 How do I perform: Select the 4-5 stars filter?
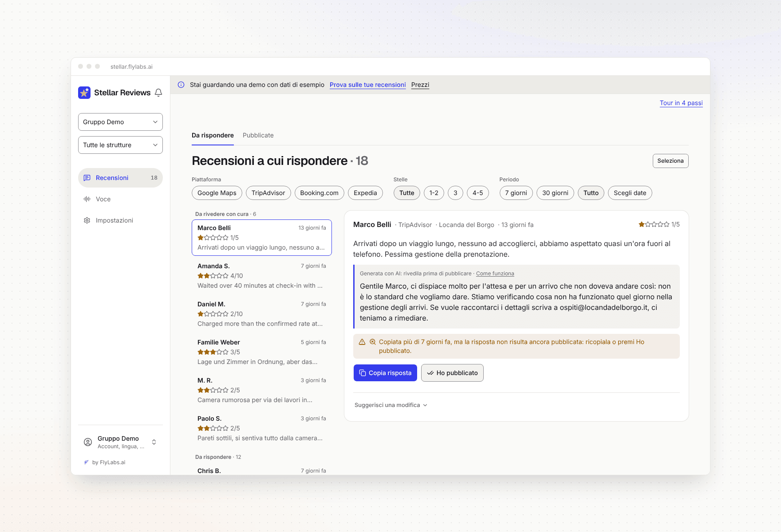click(x=478, y=193)
